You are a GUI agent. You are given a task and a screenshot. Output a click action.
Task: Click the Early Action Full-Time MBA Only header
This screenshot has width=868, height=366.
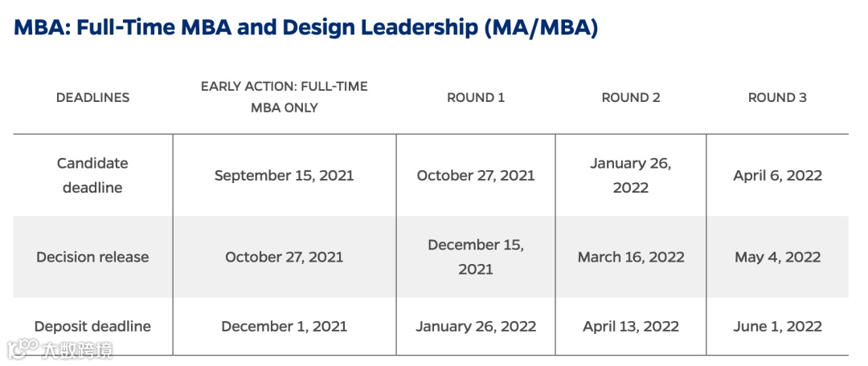click(284, 97)
